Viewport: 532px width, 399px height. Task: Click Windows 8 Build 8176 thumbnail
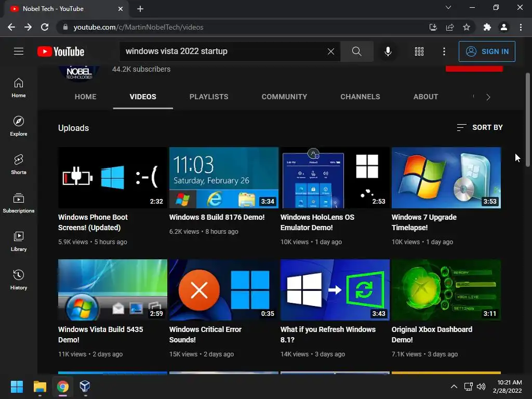(224, 178)
